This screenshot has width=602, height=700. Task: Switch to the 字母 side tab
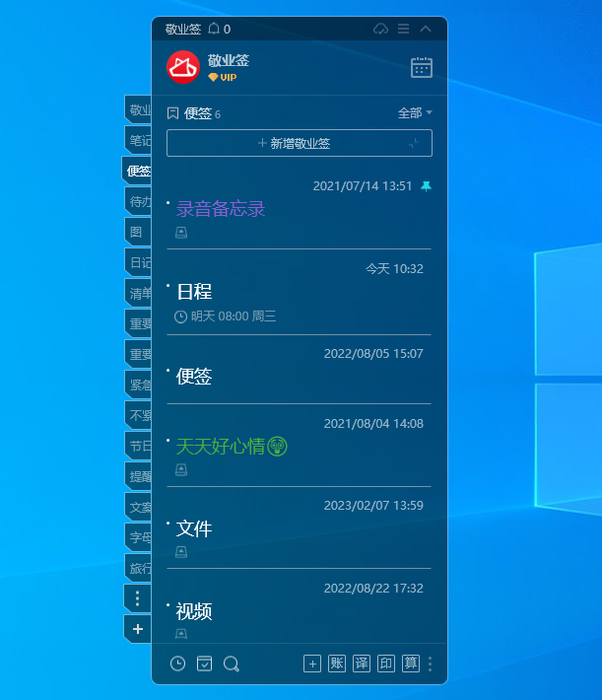[x=139, y=537]
